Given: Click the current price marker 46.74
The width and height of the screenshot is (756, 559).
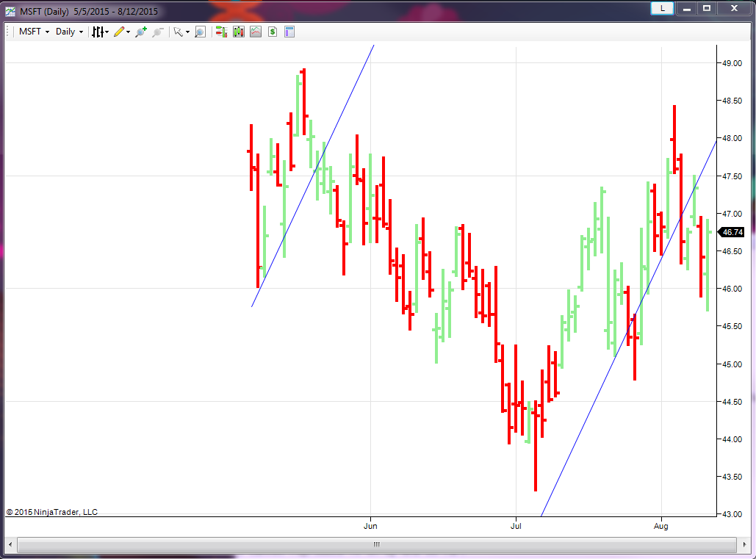Looking at the screenshot, I should coord(732,232).
